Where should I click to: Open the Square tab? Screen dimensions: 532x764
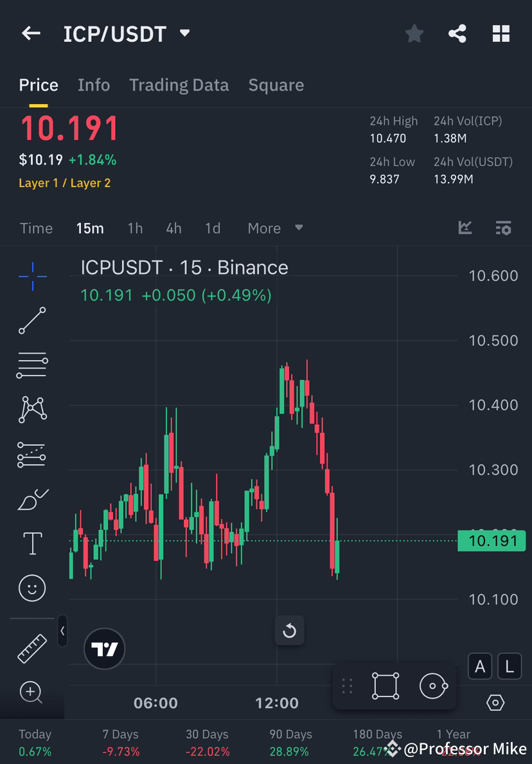click(x=276, y=84)
